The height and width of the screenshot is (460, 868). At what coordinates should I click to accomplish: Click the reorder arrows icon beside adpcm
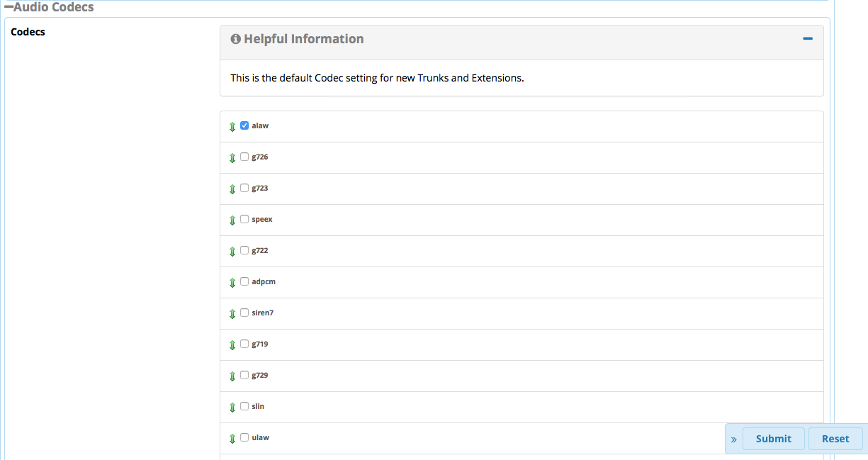(x=232, y=283)
